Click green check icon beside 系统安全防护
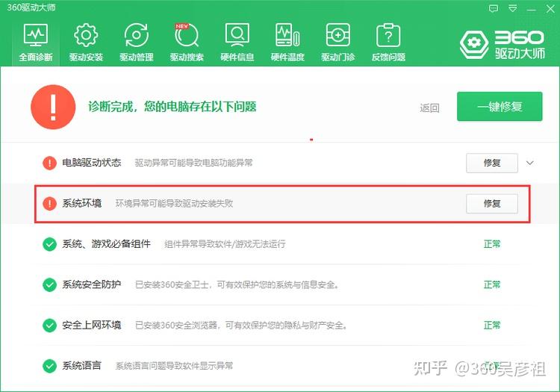The height and width of the screenshot is (392, 560). [x=49, y=285]
